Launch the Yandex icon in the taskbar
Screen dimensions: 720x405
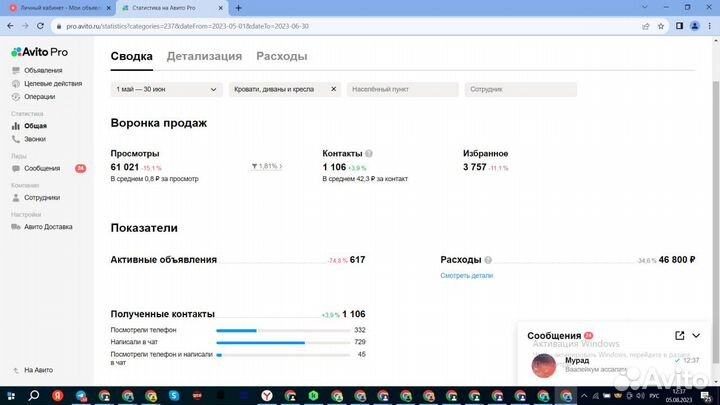coord(57,396)
